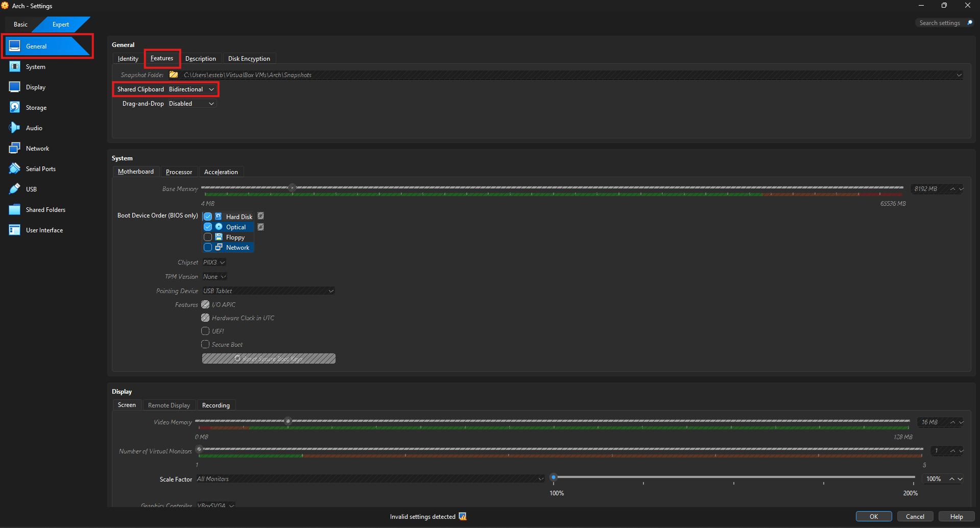980x528 pixels.
Task: Enable the Floppy boot device checkbox
Action: (x=208, y=237)
